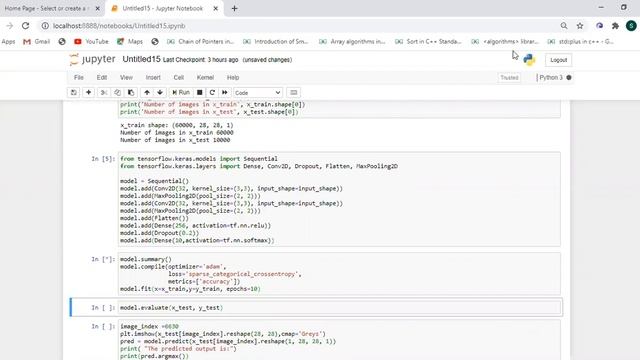640x360 pixels.
Task: Open the browser zoom search icon
Action: 564,26
